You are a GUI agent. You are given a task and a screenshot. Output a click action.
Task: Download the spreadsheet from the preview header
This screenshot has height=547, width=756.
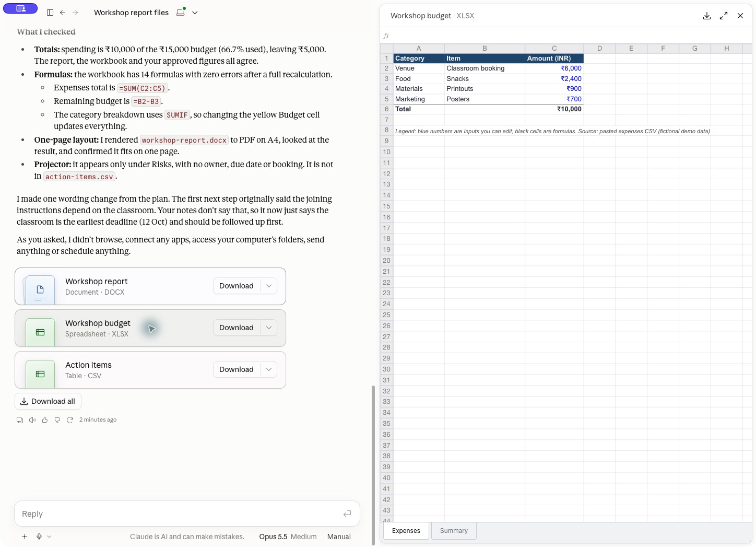[x=707, y=16]
